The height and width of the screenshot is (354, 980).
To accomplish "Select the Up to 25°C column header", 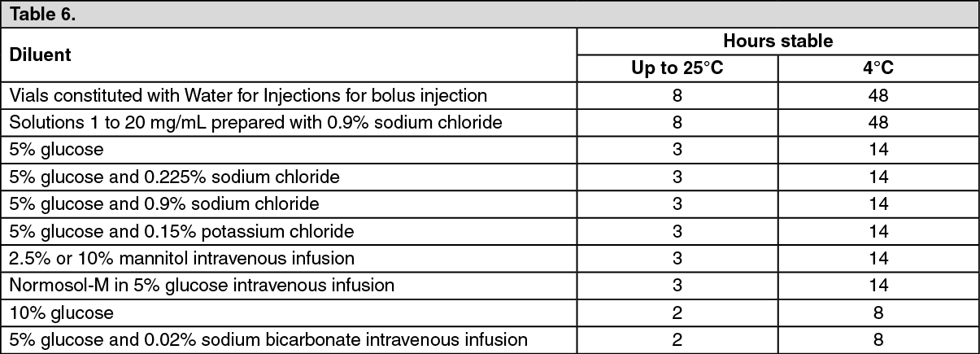I will 677,68.
